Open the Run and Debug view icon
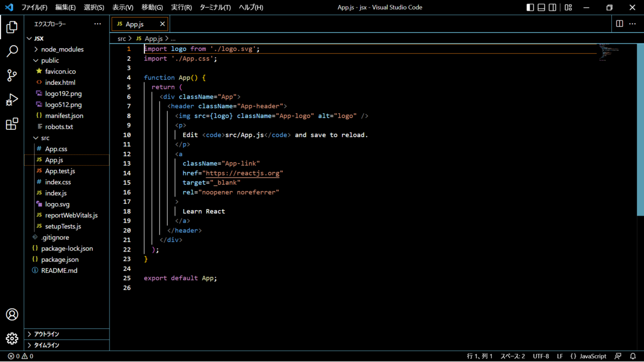 pos(12,100)
